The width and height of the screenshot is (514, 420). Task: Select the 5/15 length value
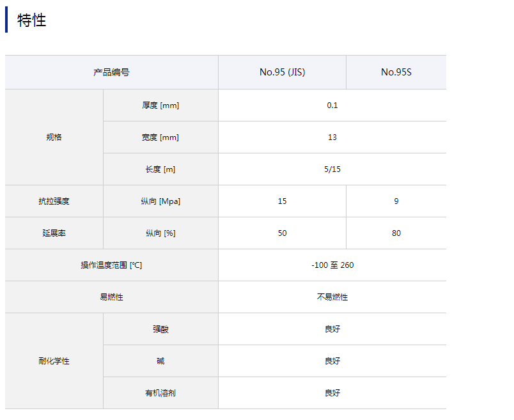[x=332, y=169]
